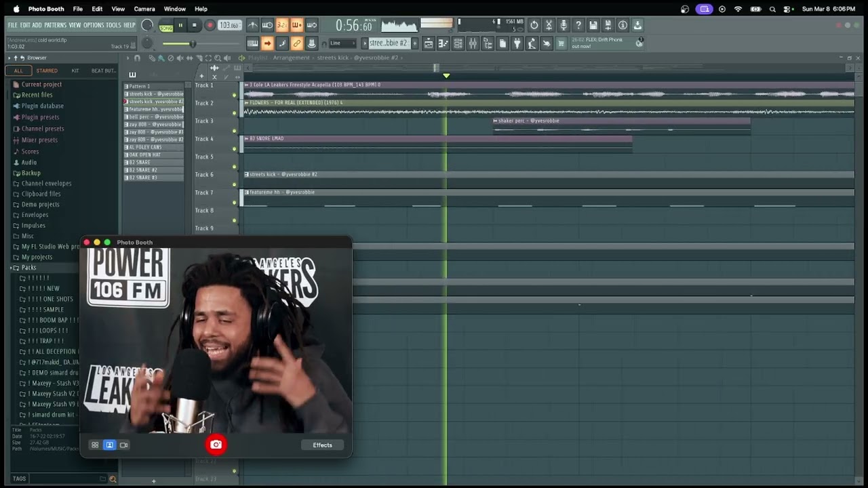
Task: Open the plugin picker plug icon
Action: [517, 43]
